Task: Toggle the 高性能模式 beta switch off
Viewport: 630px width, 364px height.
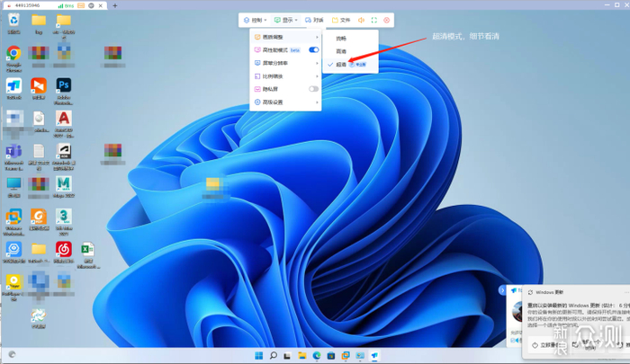Action: pyautogui.click(x=313, y=50)
